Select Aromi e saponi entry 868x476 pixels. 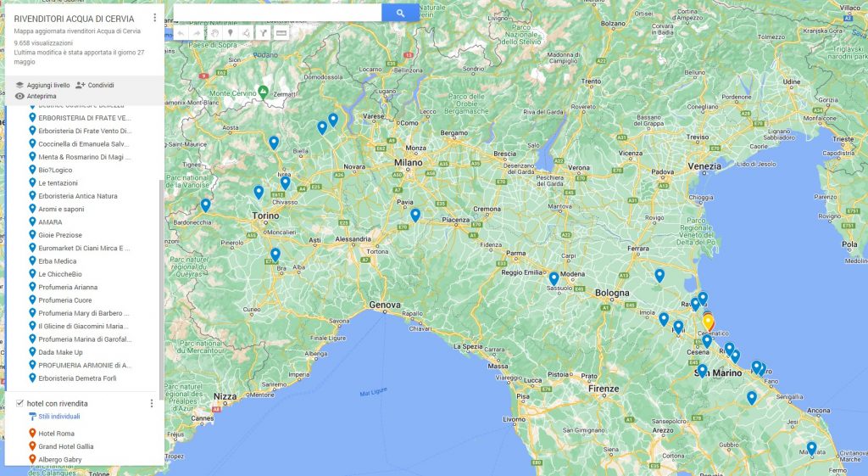click(61, 209)
